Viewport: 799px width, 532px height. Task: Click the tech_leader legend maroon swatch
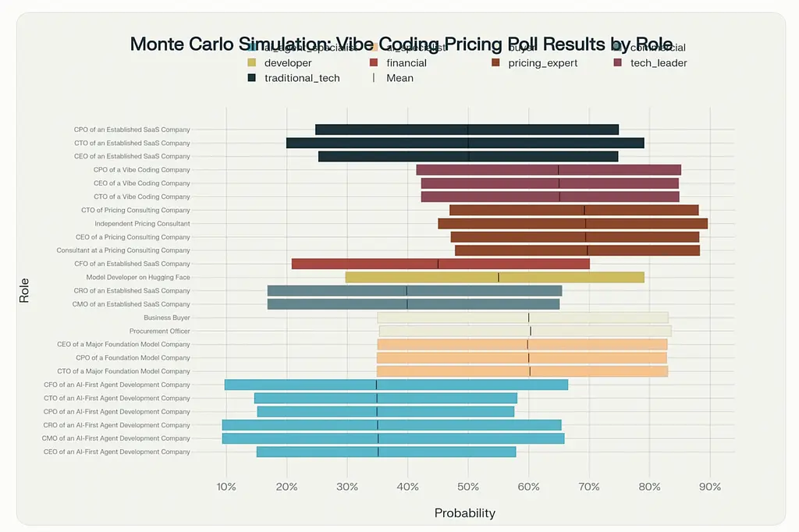pos(618,63)
